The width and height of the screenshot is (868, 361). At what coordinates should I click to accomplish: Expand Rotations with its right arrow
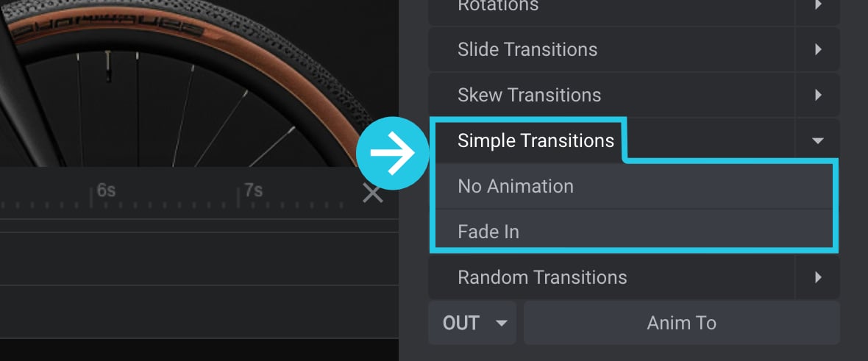818,6
